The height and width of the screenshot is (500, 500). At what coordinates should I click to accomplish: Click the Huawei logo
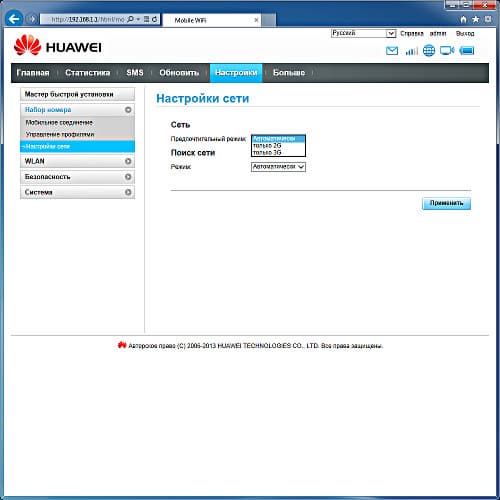pyautogui.click(x=58, y=46)
